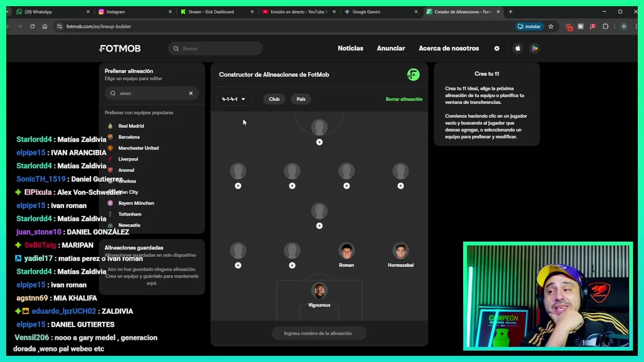Image resolution: width=644 pixels, height=362 pixels.
Task: Go to browser home page icon
Action: (x=45, y=26)
